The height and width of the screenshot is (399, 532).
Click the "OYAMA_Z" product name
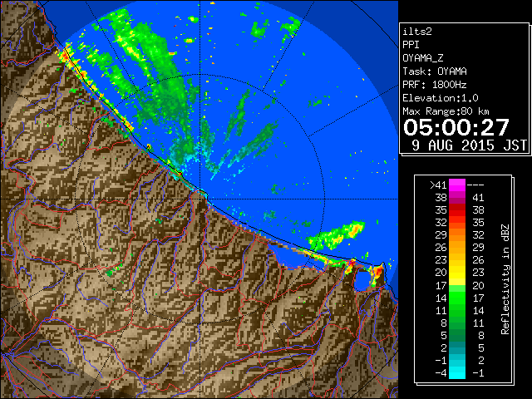423,58
